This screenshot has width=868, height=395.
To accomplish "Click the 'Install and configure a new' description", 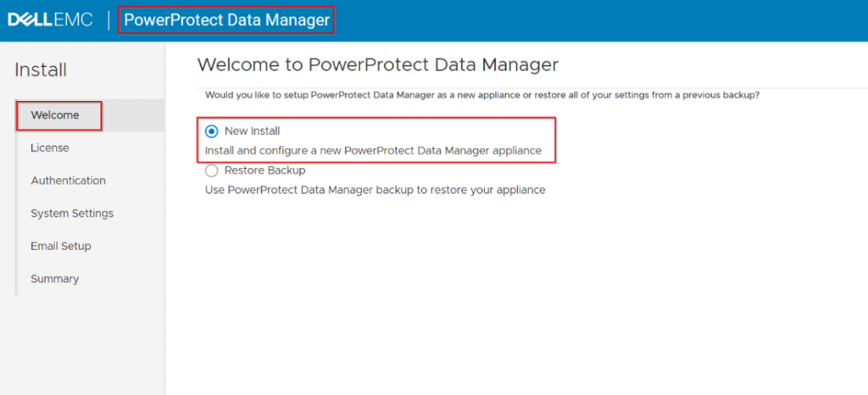I will (373, 151).
